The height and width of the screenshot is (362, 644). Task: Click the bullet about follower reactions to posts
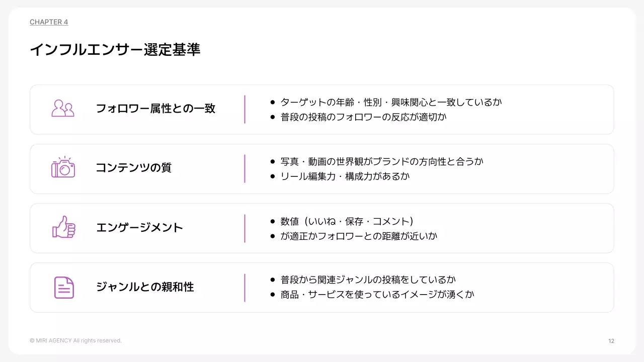(363, 117)
